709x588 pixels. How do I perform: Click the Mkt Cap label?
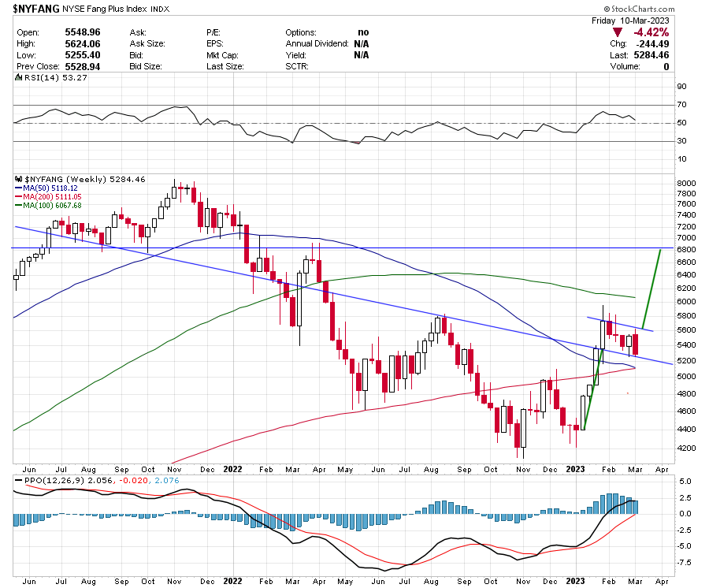222,55
